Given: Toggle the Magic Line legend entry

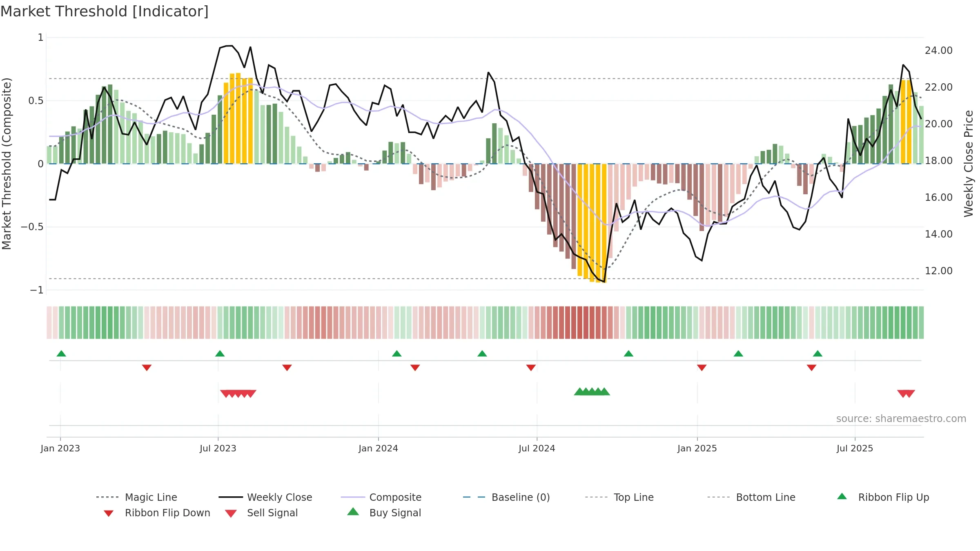Looking at the screenshot, I should [137, 497].
